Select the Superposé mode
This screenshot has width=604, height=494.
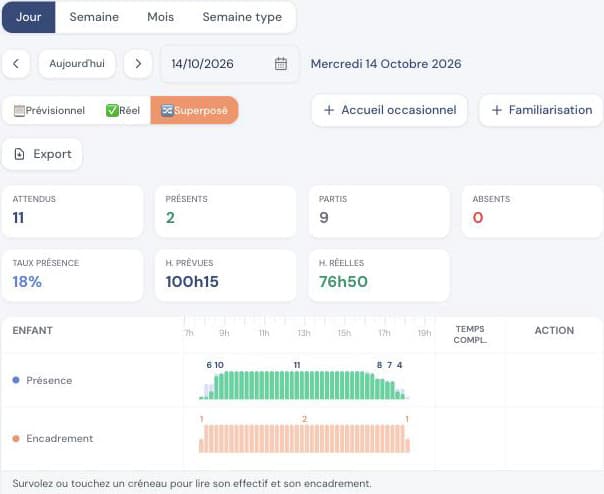tap(194, 111)
